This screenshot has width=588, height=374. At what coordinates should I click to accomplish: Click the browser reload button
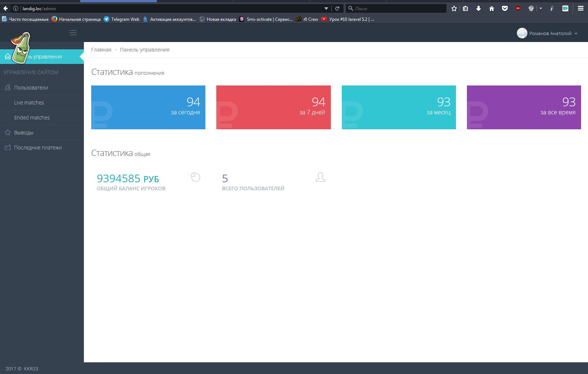click(337, 8)
